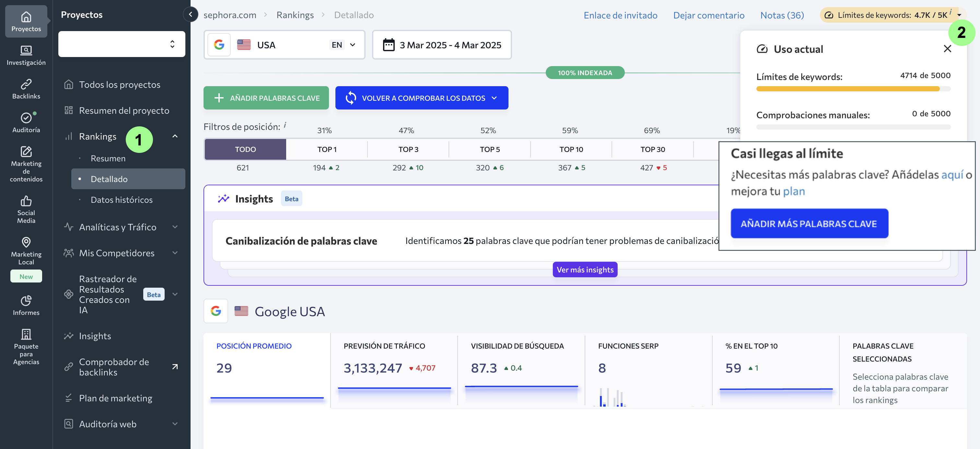Click the Google logo beside Google USA heading
The image size is (980, 449).
point(216,311)
